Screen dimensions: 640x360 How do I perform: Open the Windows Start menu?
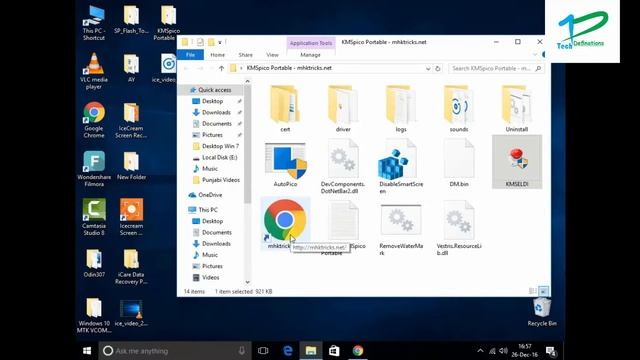(87, 351)
